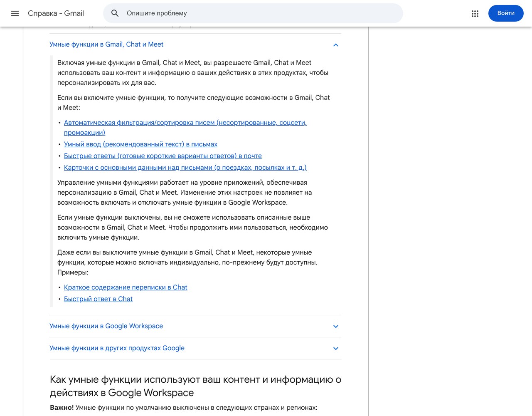The height and width of the screenshot is (416, 532).
Task: Click paragraph starting Включая умные функции в Gmail
Action: tap(193, 73)
